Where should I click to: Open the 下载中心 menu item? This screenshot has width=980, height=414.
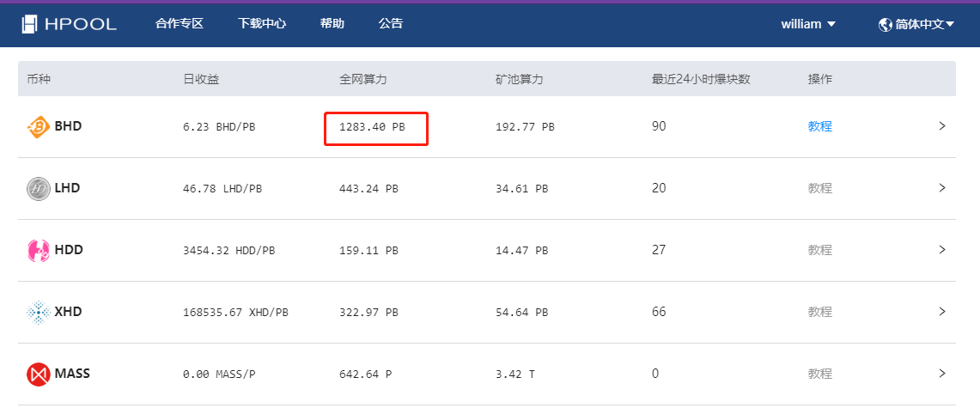pos(262,24)
